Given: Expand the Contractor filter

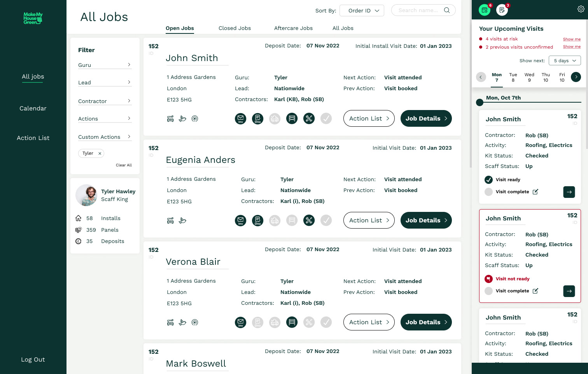Looking at the screenshot, I should pyautogui.click(x=105, y=101).
